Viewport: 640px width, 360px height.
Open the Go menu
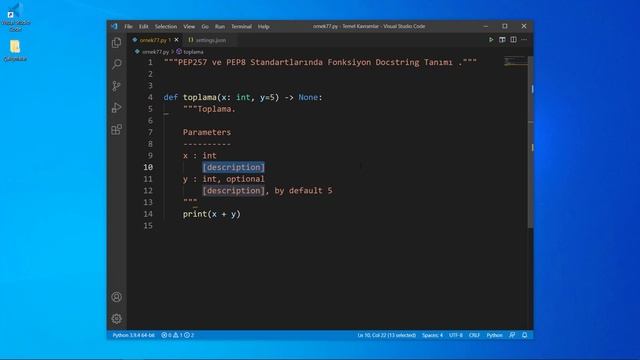(x=205, y=26)
